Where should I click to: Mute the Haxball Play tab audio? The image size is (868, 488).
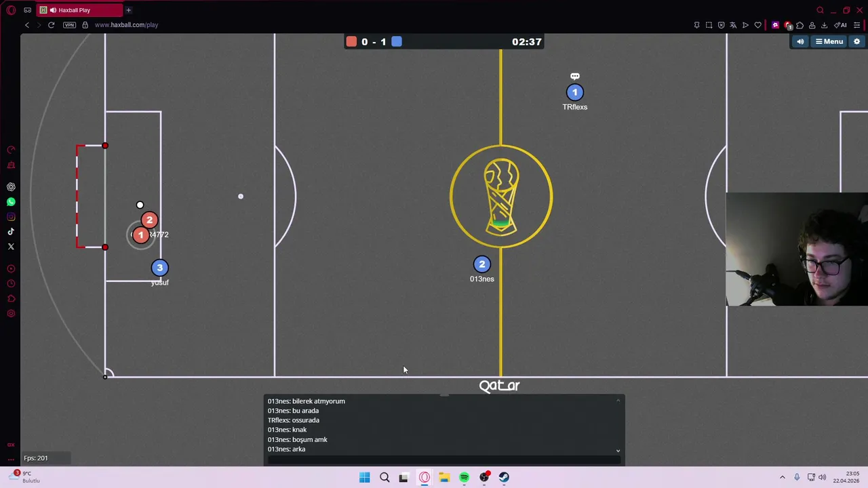click(53, 10)
